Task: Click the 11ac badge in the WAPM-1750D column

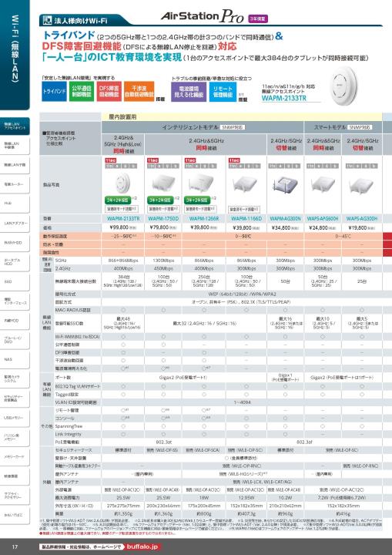Action: (x=152, y=160)
